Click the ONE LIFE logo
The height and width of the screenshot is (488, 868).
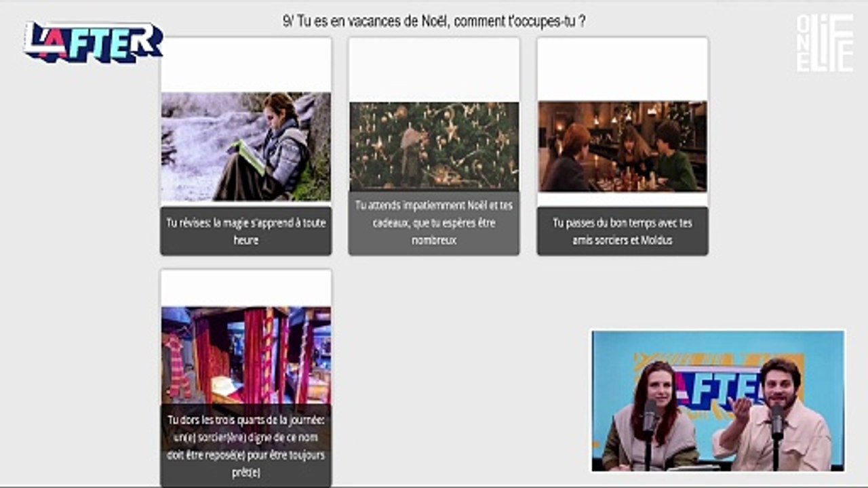[x=825, y=43]
